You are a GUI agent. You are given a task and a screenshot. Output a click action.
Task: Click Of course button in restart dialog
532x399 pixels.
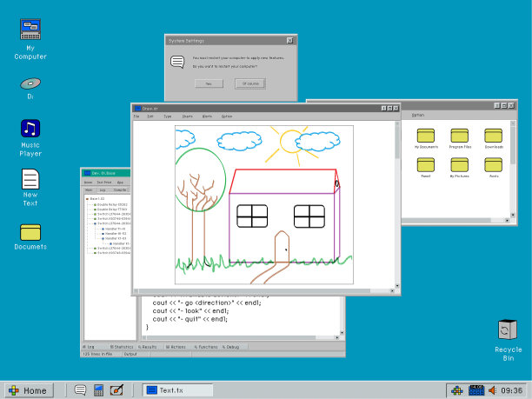251,83
